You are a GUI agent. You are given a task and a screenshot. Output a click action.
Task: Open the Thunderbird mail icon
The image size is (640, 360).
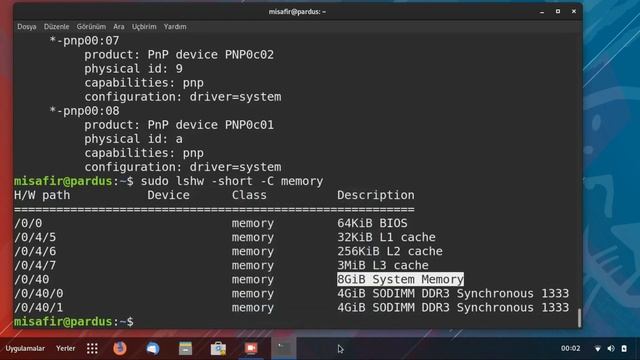tap(153, 348)
